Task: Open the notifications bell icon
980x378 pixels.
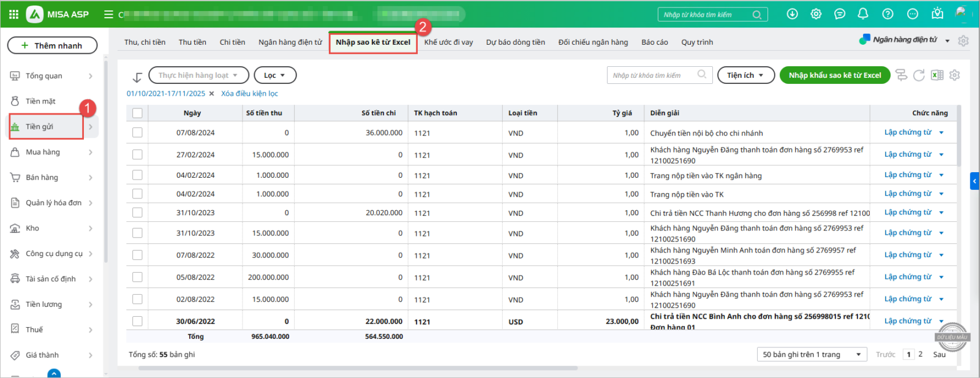Action: [863, 14]
